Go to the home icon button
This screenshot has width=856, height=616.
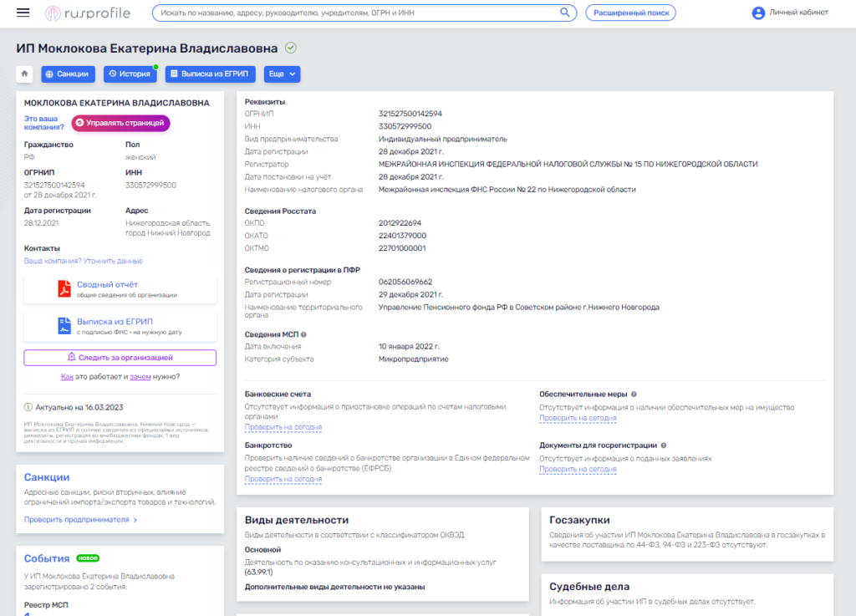tap(24, 74)
